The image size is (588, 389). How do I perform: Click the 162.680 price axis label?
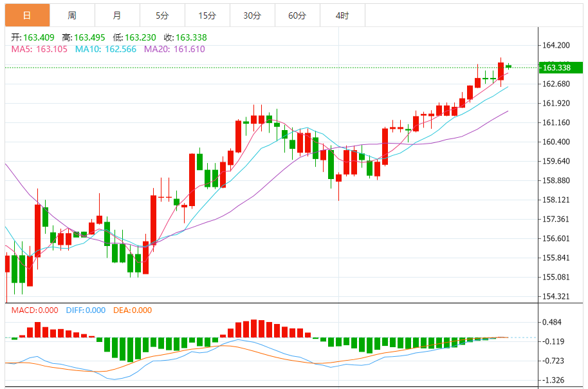556,84
